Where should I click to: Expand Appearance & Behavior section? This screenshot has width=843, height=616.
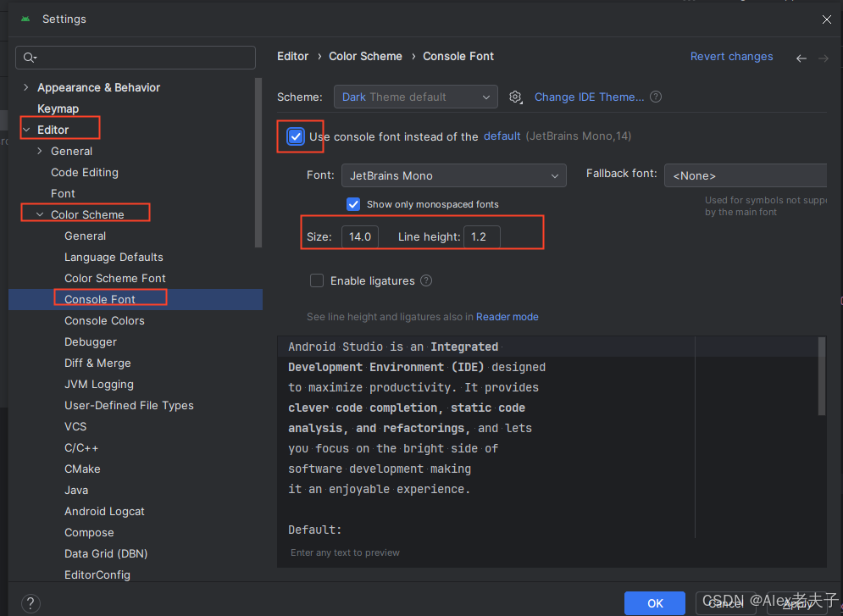pos(25,87)
